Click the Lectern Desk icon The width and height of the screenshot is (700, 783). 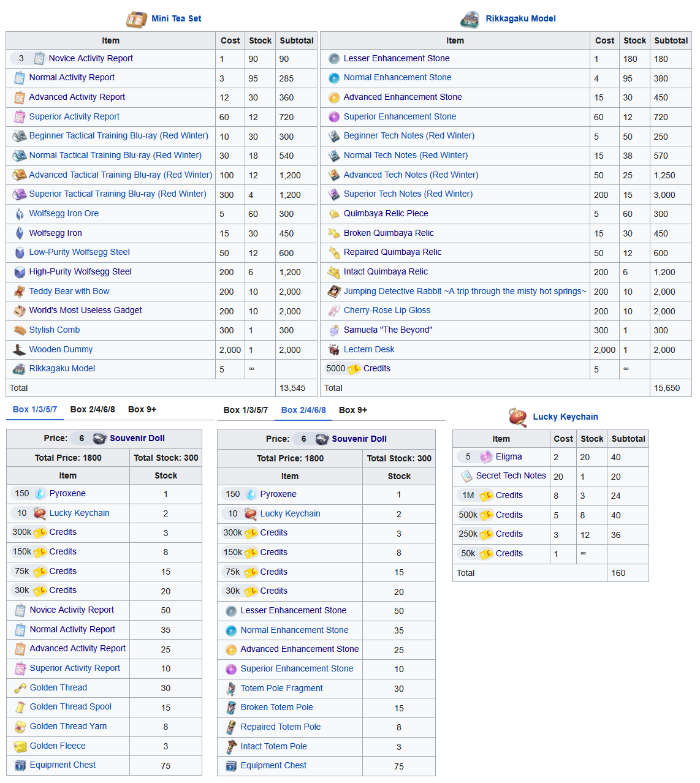(x=334, y=350)
